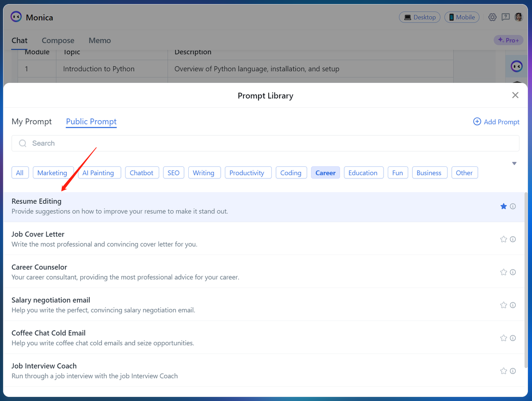This screenshot has width=532, height=401.
Task: Open the Compose tab
Action: [x=58, y=40]
